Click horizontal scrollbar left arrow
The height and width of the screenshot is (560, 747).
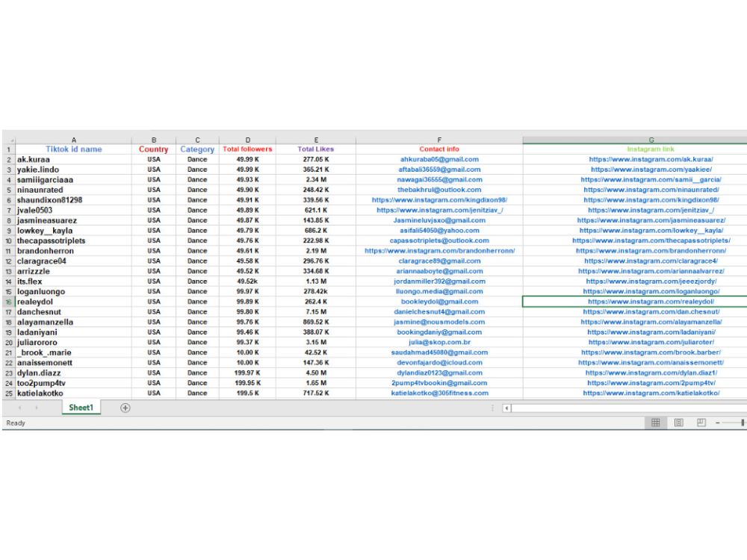(507, 408)
